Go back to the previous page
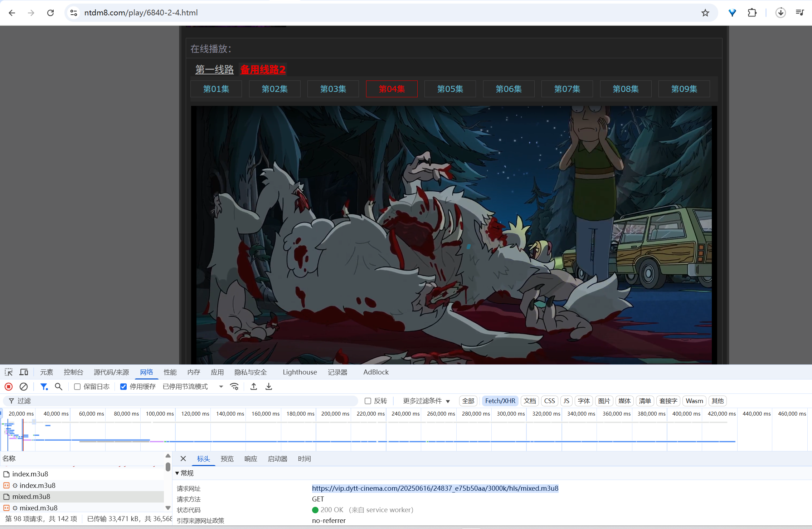 click(12, 13)
